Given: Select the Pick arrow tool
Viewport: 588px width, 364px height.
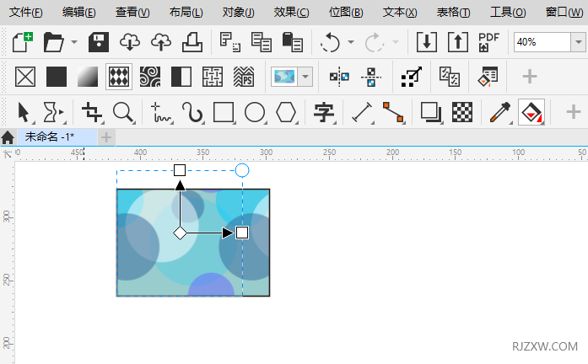Looking at the screenshot, I should [x=24, y=112].
